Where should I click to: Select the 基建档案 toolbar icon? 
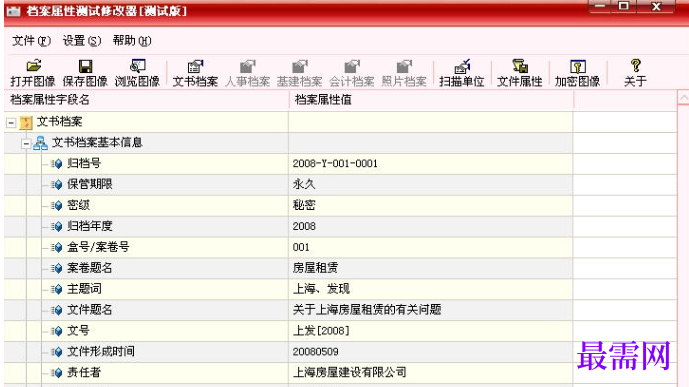[x=300, y=66]
